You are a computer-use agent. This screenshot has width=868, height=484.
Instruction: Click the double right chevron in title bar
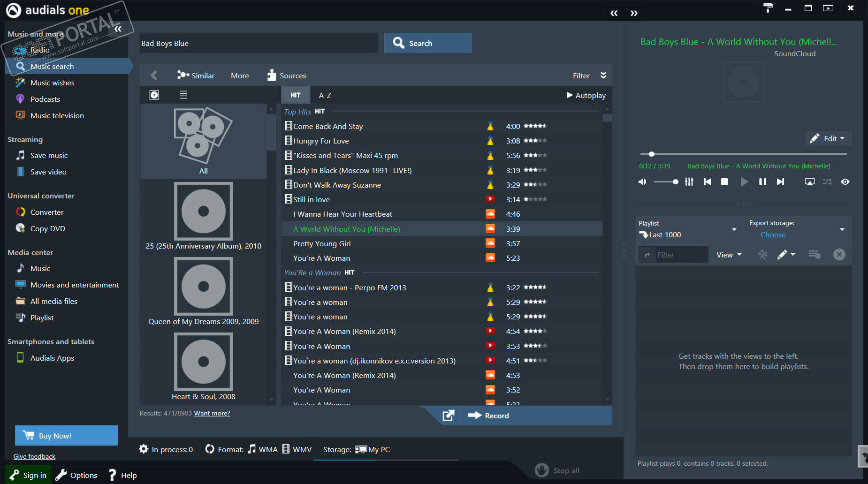634,13
